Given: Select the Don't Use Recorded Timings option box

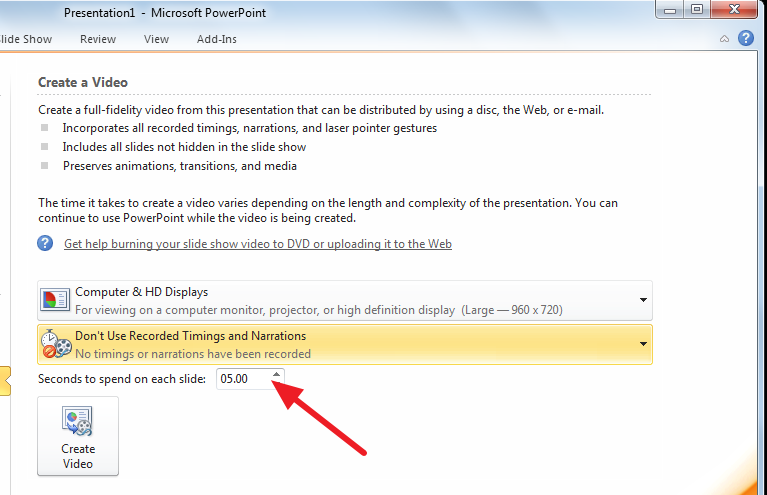Looking at the screenshot, I should (345, 344).
